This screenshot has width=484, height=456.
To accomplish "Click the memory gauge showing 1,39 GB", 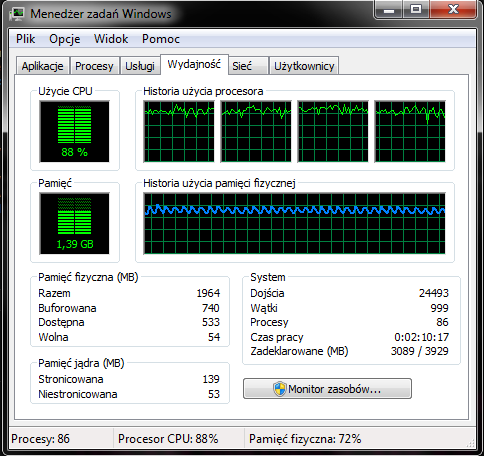I will 74,223.
